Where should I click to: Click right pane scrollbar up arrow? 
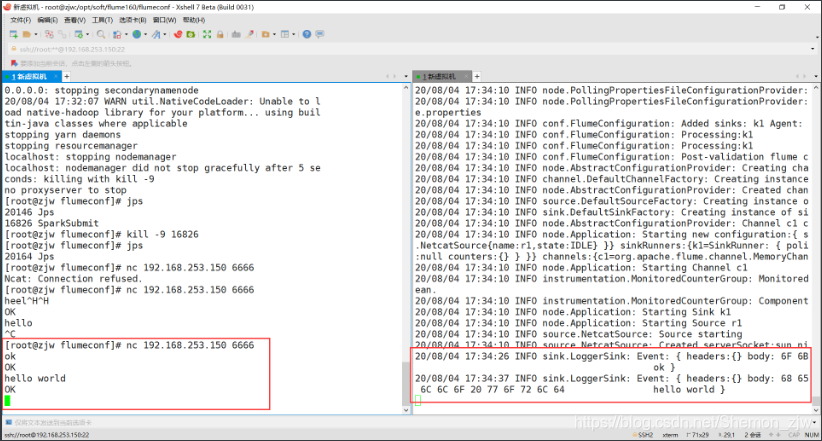pos(816,89)
